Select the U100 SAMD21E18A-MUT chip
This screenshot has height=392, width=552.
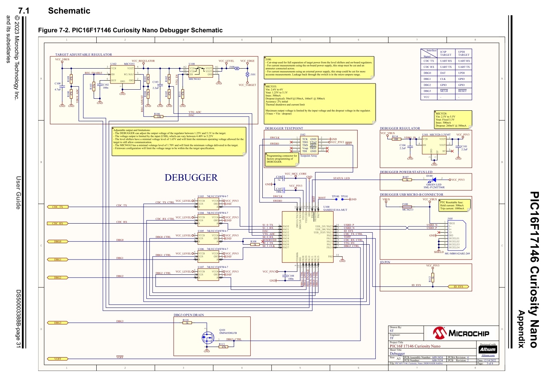(308, 237)
